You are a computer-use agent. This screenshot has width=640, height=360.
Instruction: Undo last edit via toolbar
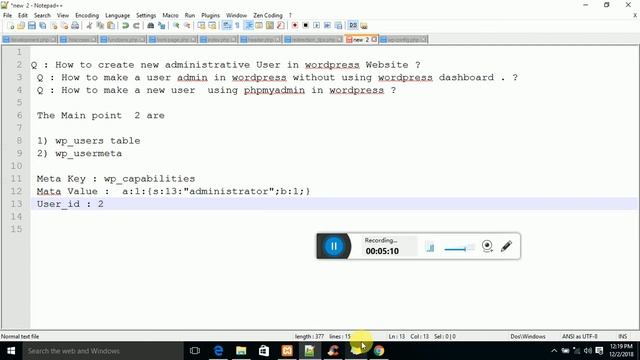pos(125,26)
